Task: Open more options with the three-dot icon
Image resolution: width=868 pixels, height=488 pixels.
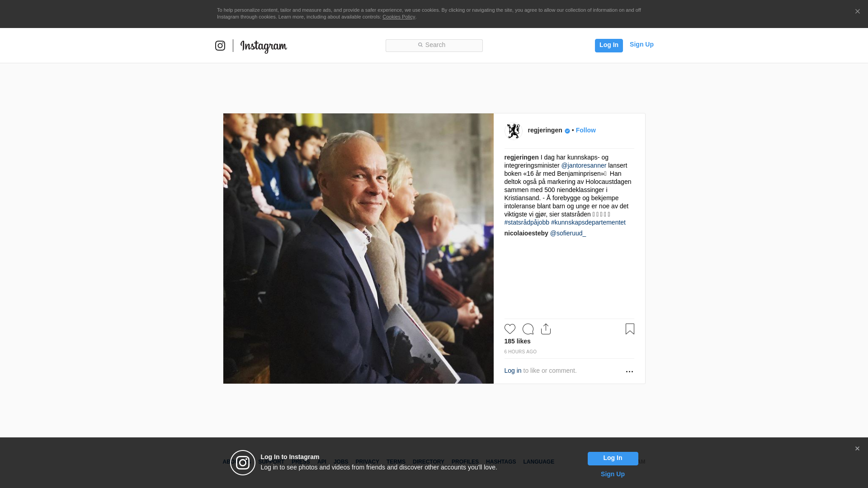Action: click(x=629, y=371)
